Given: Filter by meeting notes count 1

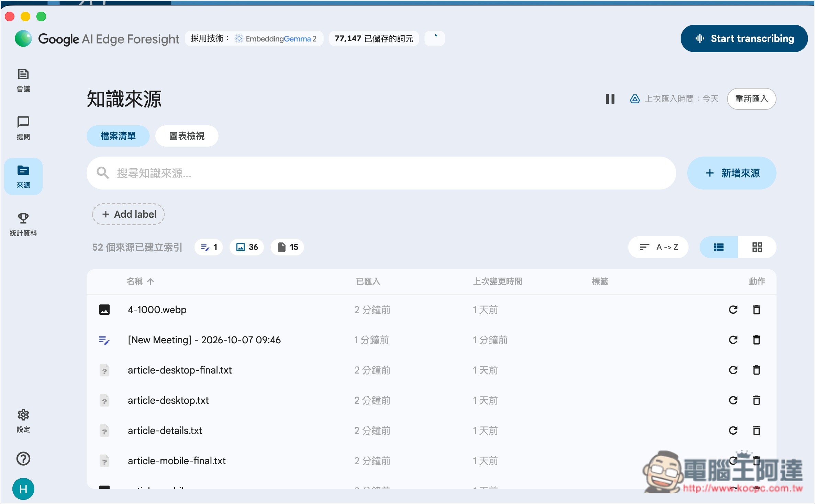Looking at the screenshot, I should [209, 247].
